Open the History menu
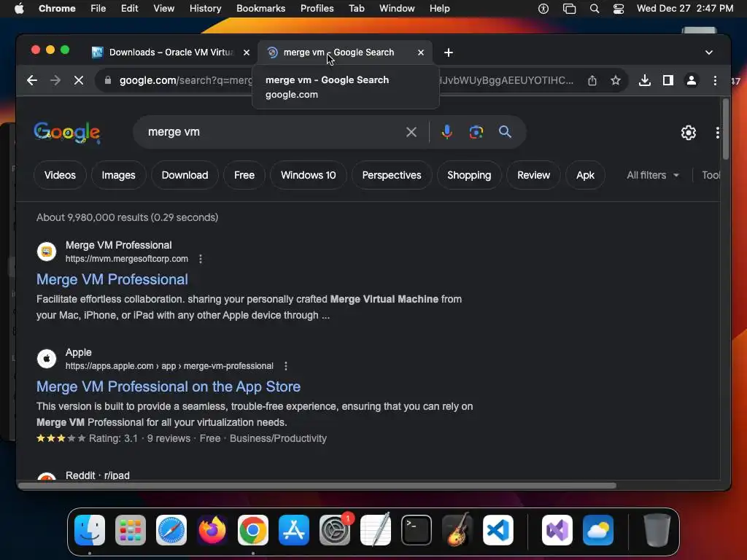747x560 pixels. [205, 9]
